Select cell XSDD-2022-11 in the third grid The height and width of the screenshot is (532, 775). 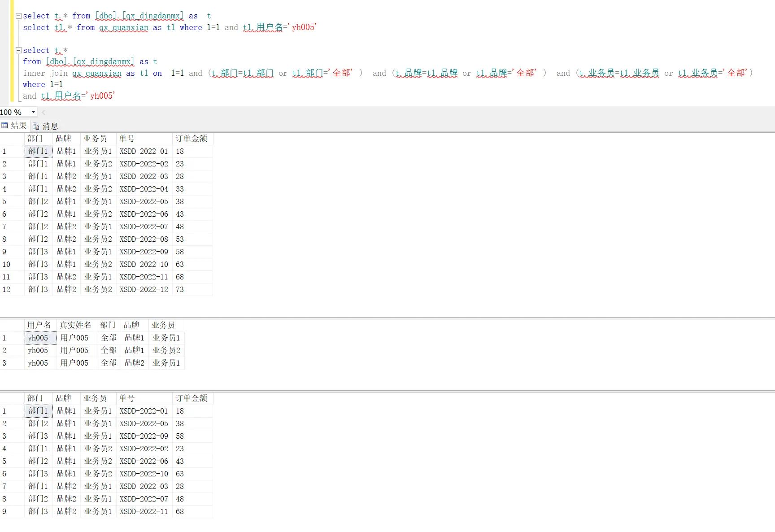pos(144,511)
